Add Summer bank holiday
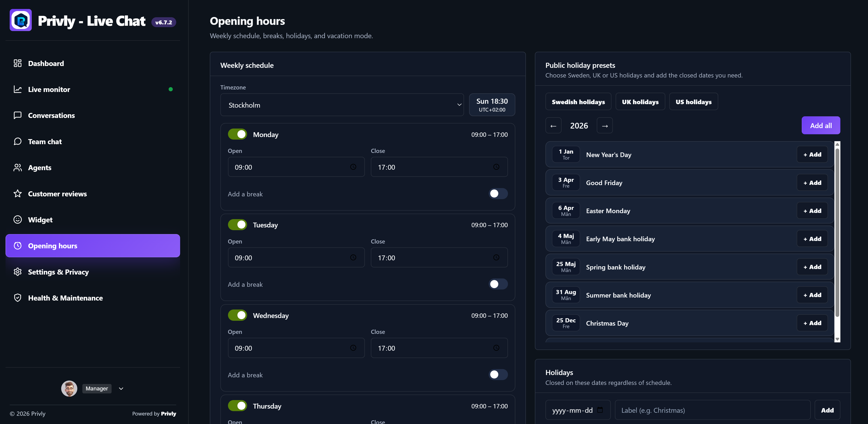This screenshot has width=868, height=424. [812, 295]
